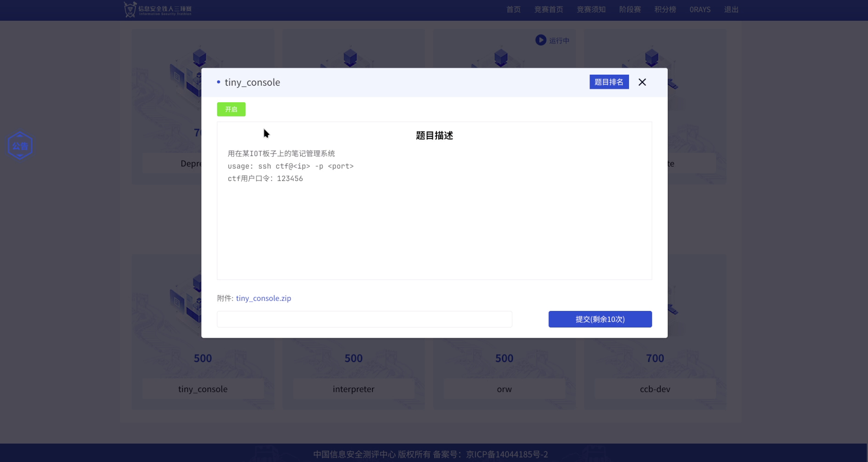The width and height of the screenshot is (868, 462).
Task: Open 竞赛首页 navigation item
Action: click(548, 10)
